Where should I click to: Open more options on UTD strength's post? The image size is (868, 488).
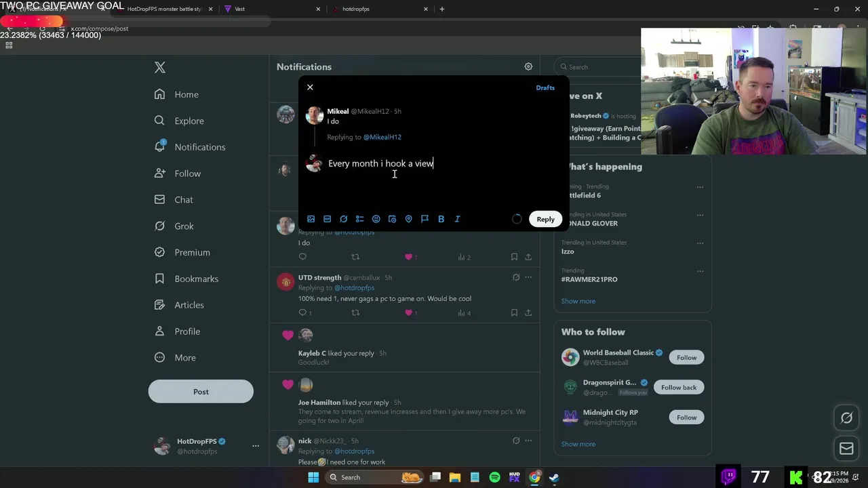[x=528, y=277]
